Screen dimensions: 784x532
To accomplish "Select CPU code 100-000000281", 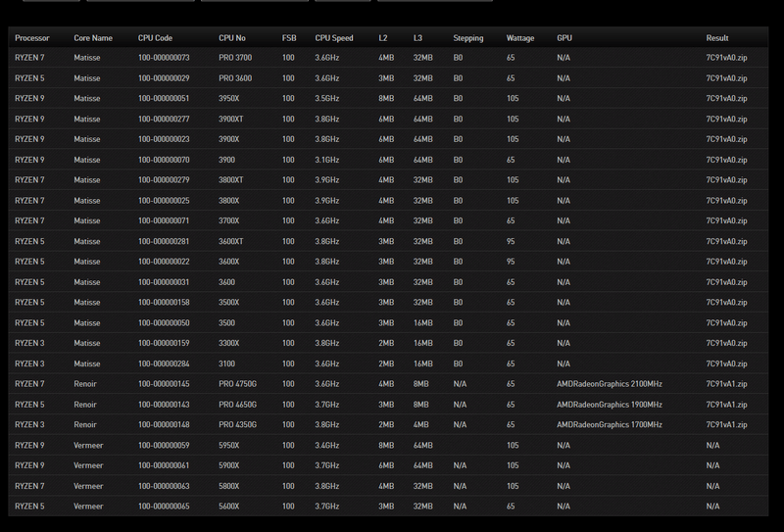I will (x=164, y=241).
